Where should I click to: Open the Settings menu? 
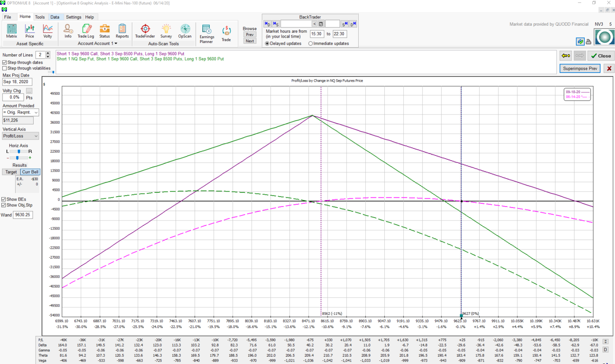pos(73,17)
